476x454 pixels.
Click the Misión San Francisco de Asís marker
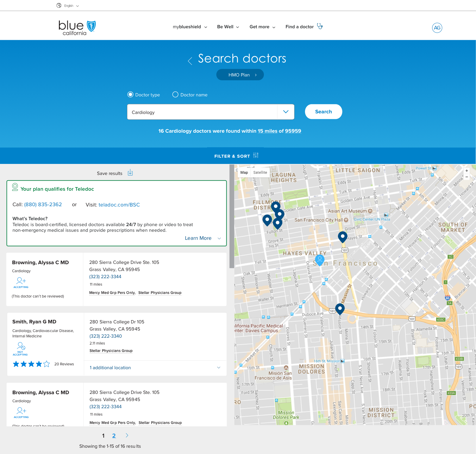(x=286, y=368)
